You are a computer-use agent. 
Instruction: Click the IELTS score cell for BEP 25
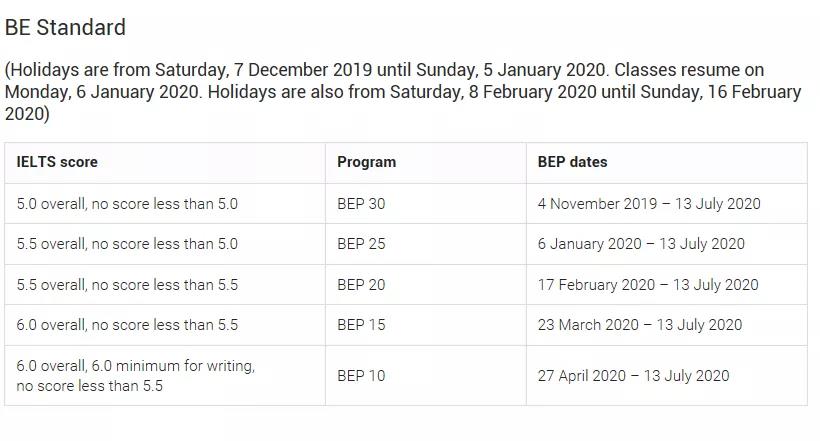pos(127,244)
